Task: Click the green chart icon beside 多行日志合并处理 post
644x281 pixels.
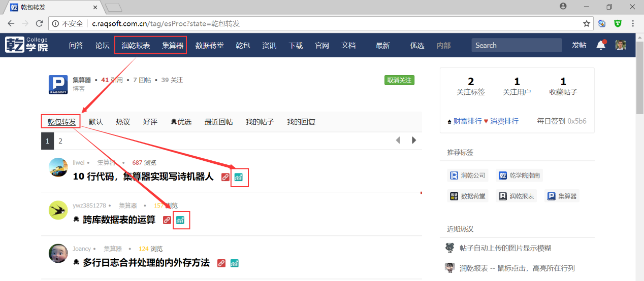Action: pyautogui.click(x=234, y=263)
